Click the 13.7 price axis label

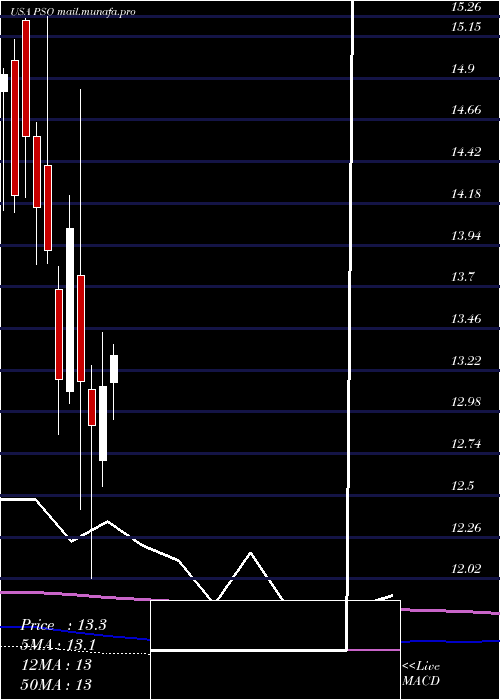coord(462,277)
